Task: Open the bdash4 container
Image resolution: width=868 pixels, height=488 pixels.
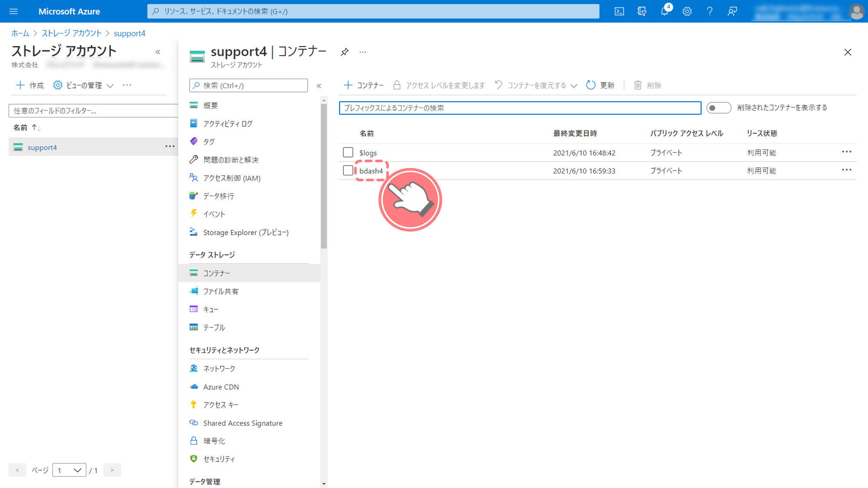Action: [371, 171]
